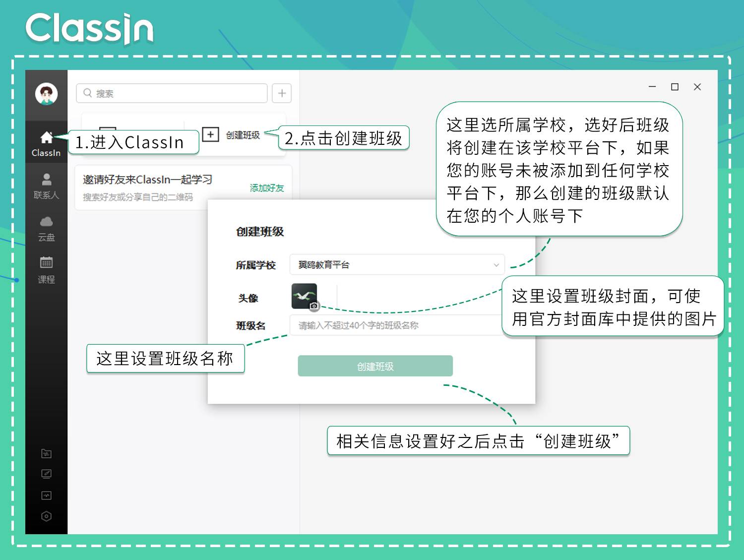
Task: Click the plus button beside search box
Action: (282, 93)
